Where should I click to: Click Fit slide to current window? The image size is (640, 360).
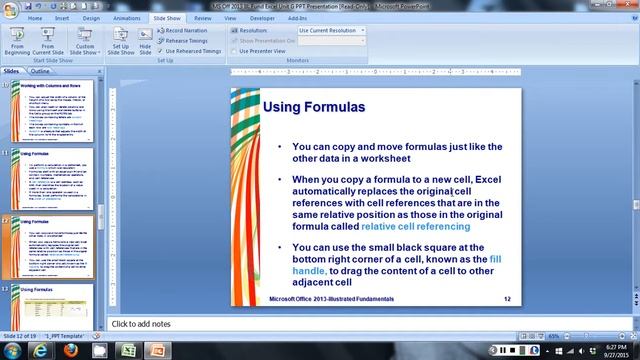[633, 336]
